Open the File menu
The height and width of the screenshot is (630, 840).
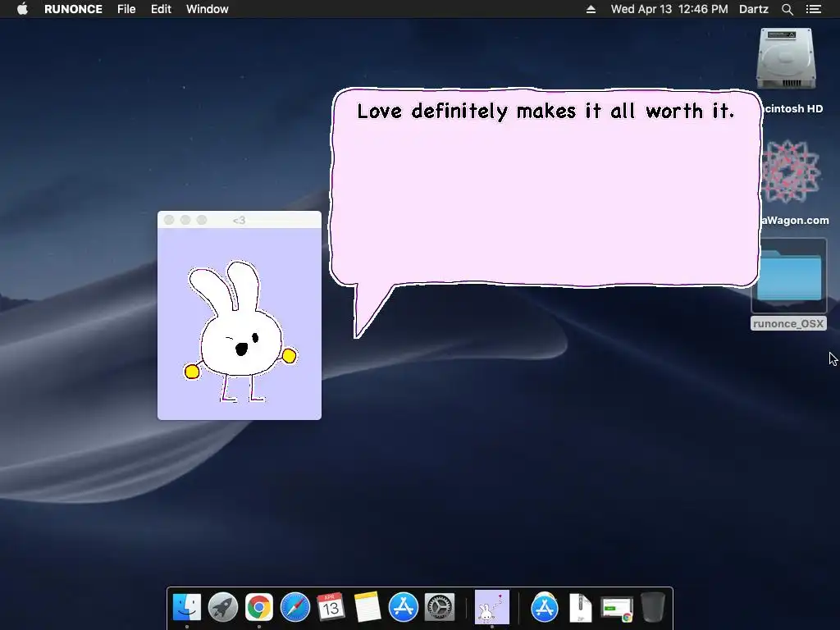tap(126, 9)
